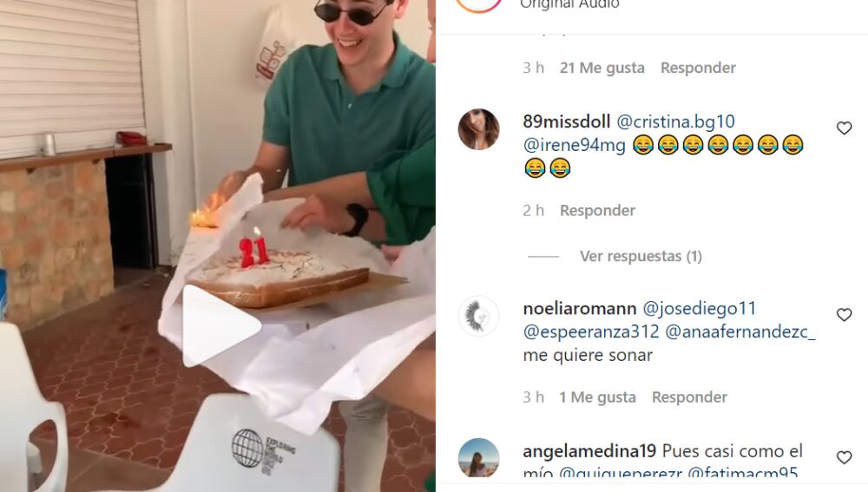The height and width of the screenshot is (492, 868).
Task: Open the @anaafernandezc_ mention
Action: tap(740, 332)
